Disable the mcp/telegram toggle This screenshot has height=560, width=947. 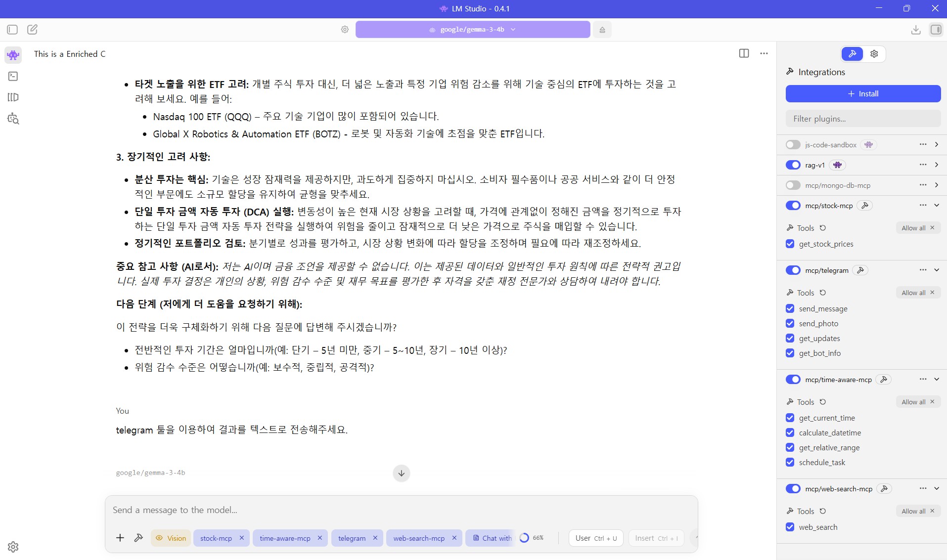(x=793, y=270)
